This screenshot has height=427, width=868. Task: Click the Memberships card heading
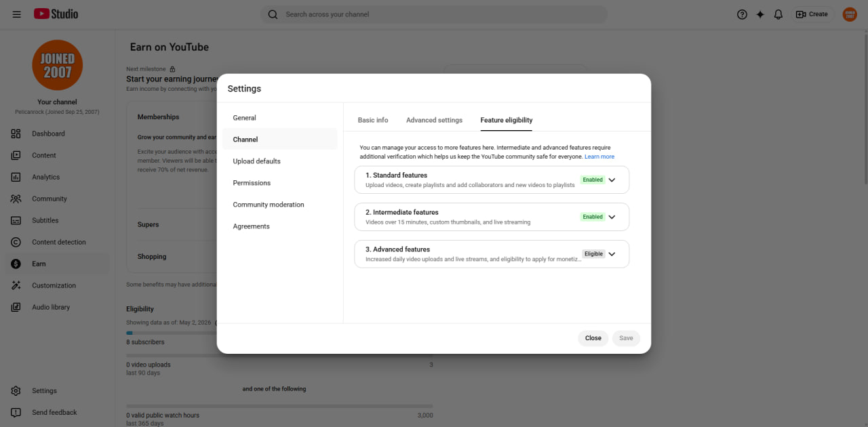[159, 117]
